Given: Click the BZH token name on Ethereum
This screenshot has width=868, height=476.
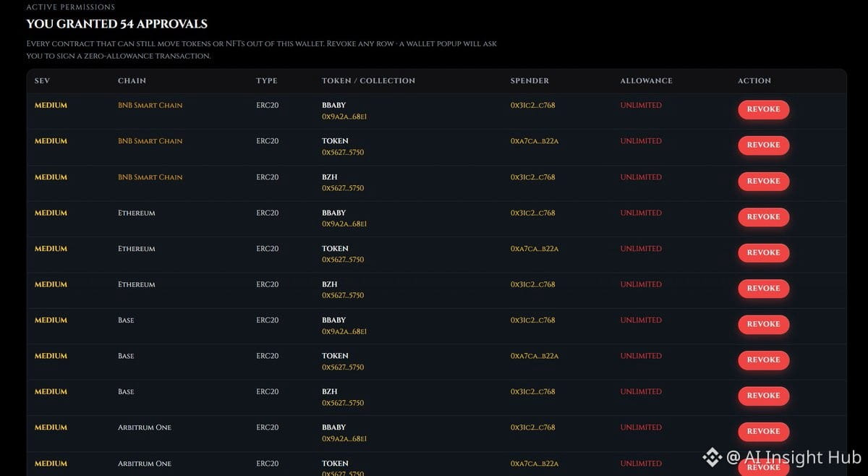Looking at the screenshot, I should coord(329,285).
